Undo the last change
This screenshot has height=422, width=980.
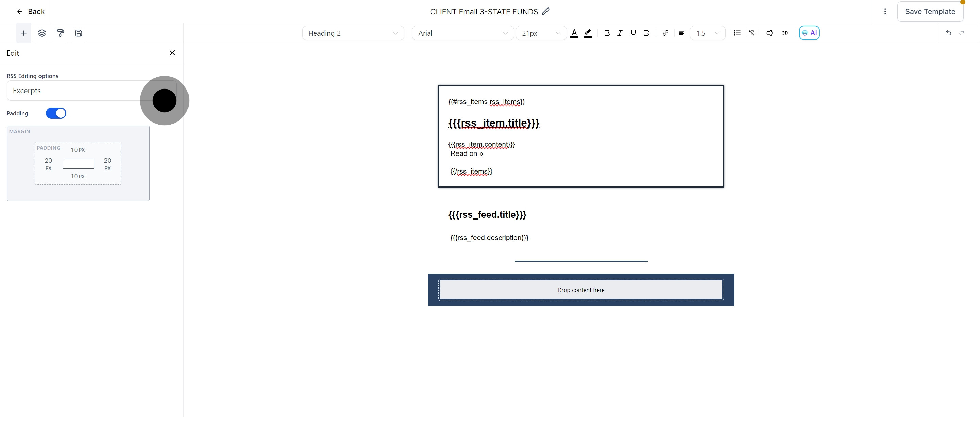point(948,33)
